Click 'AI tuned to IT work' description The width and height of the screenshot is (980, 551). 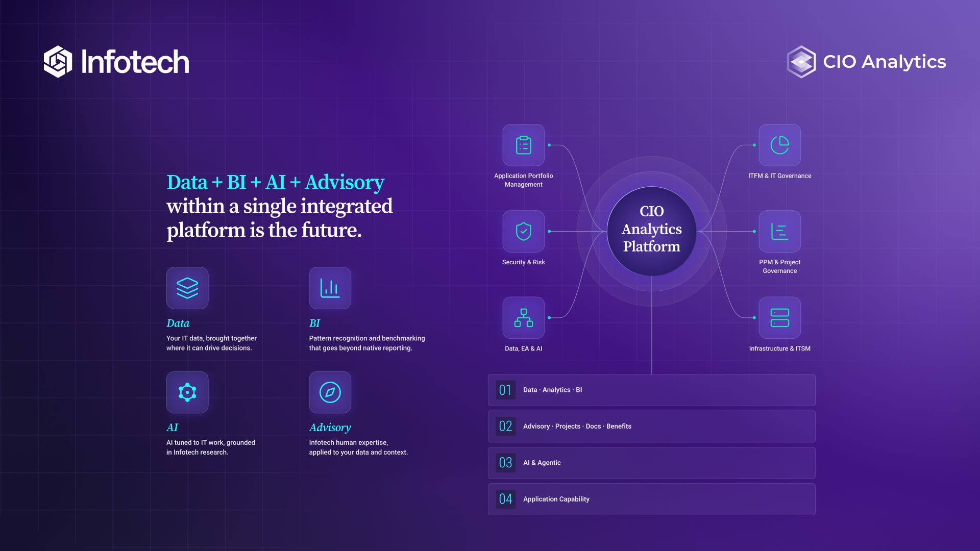point(210,447)
